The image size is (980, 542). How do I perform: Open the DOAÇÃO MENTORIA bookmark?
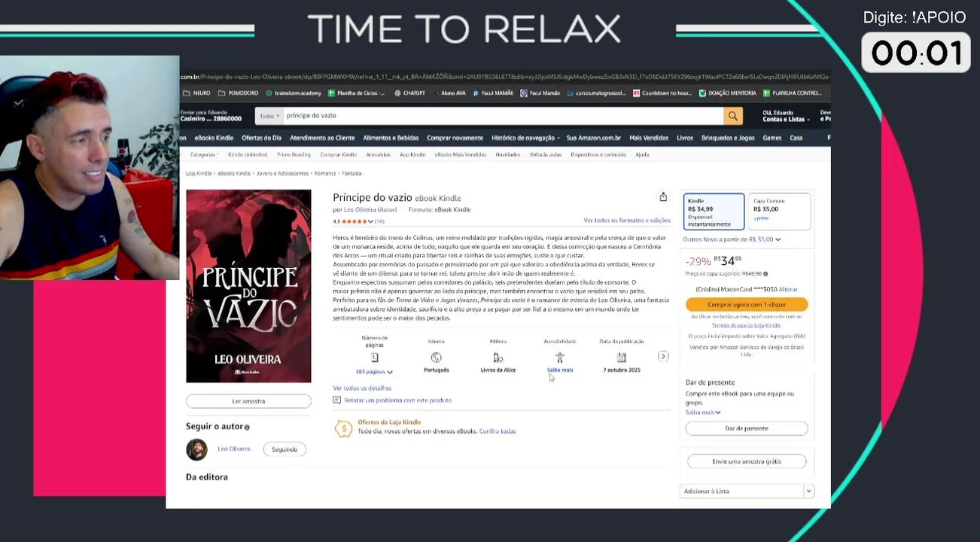click(727, 93)
